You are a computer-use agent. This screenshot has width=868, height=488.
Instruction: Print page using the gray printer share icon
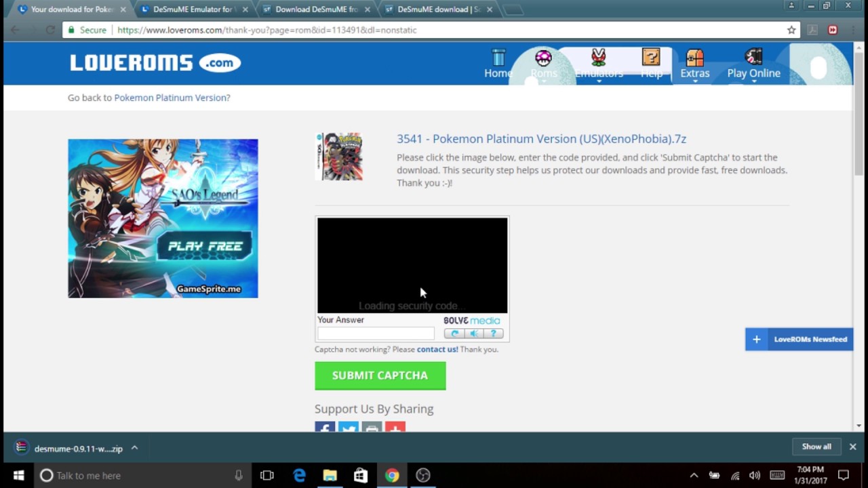(372, 427)
